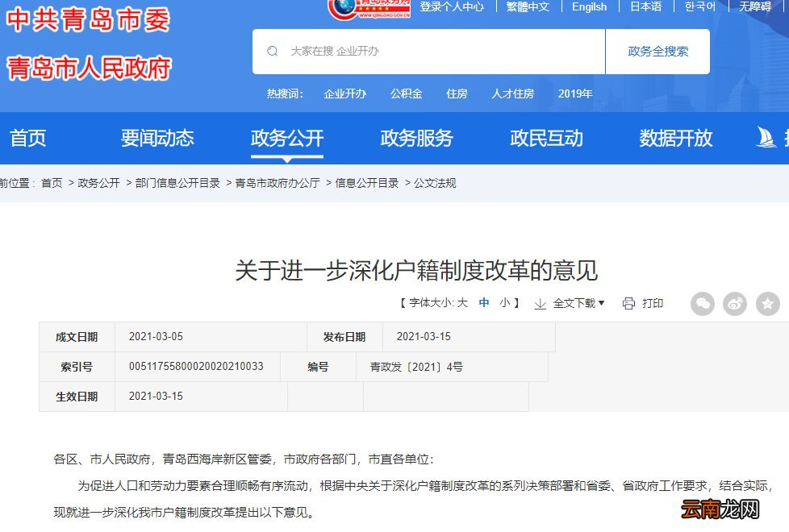Open the 政务公开 navigation tab
Viewport: 789px width, 532px height.
coord(288,138)
